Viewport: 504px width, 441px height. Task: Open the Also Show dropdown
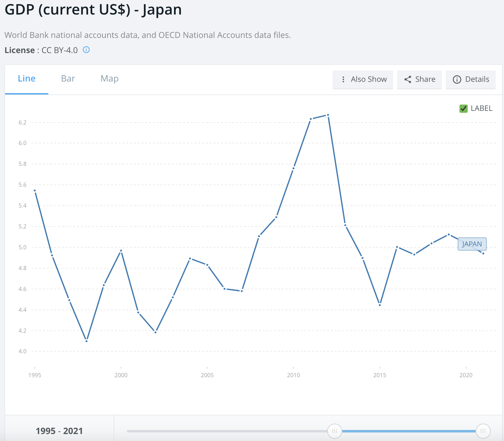pyautogui.click(x=363, y=79)
